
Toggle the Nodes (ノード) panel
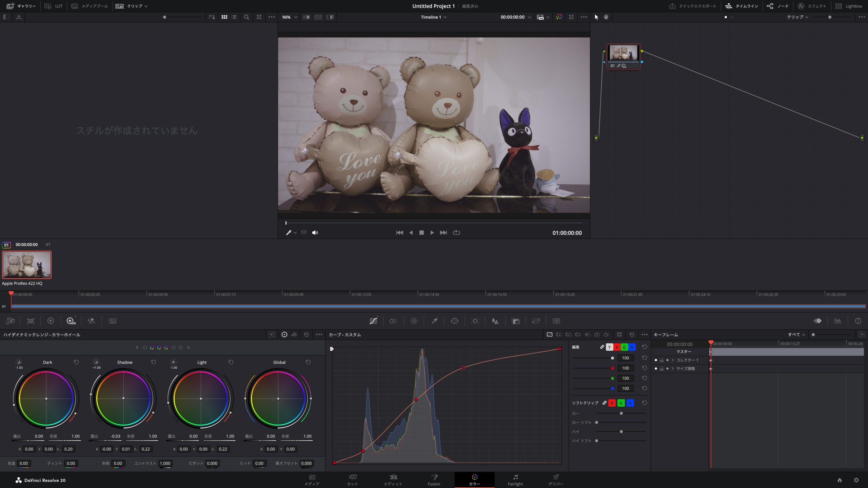pos(778,6)
